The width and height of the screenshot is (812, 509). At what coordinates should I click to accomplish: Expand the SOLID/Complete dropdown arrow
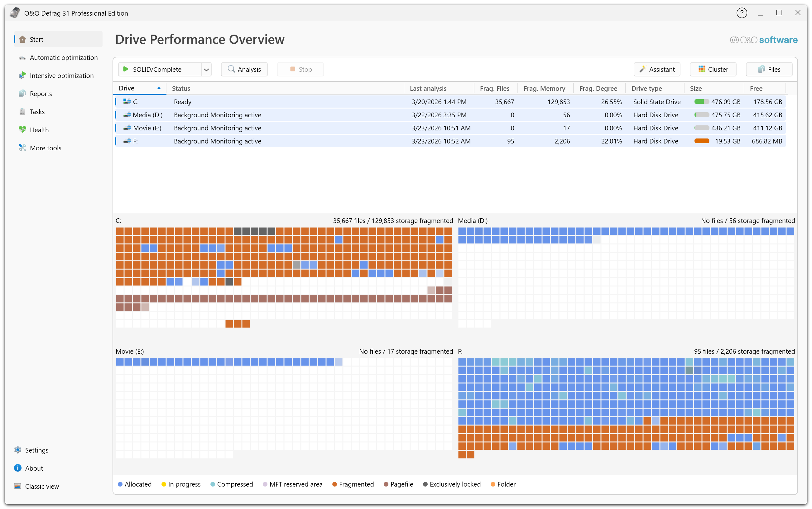[206, 69]
